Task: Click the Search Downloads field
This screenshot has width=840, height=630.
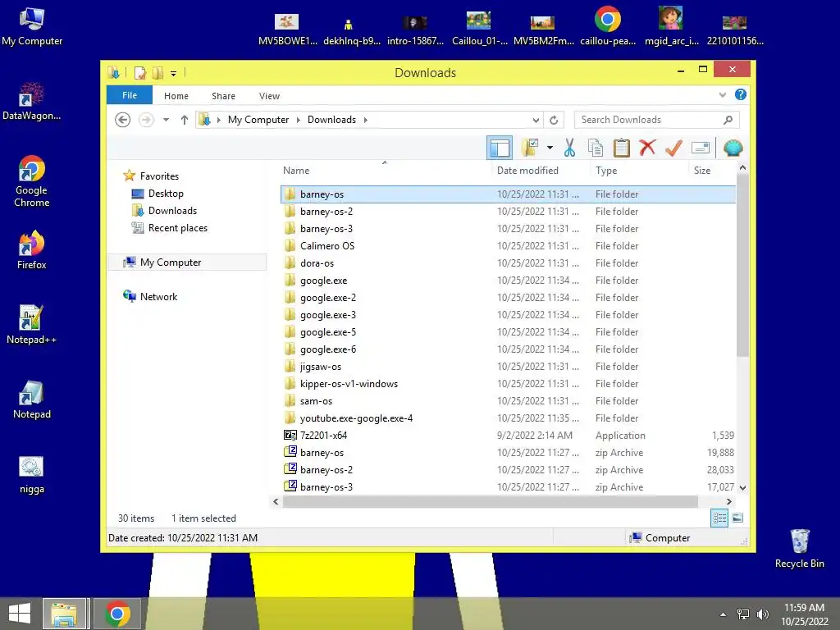Action: [x=656, y=120]
